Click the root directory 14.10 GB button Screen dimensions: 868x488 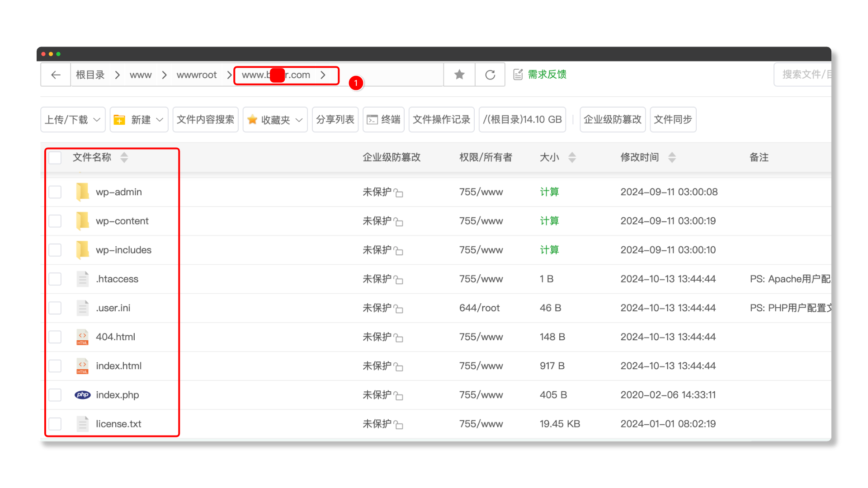(522, 120)
